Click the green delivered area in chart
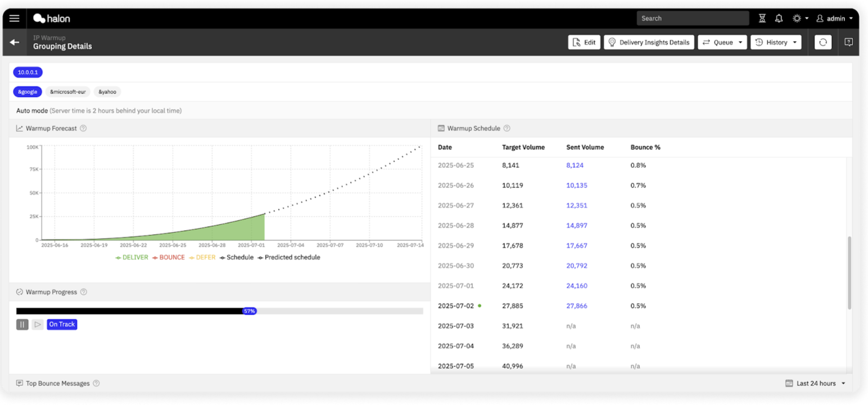 (236, 232)
